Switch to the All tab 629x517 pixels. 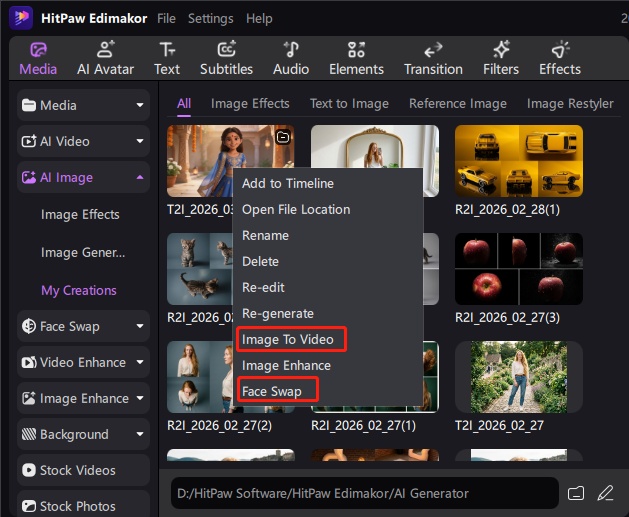point(184,103)
